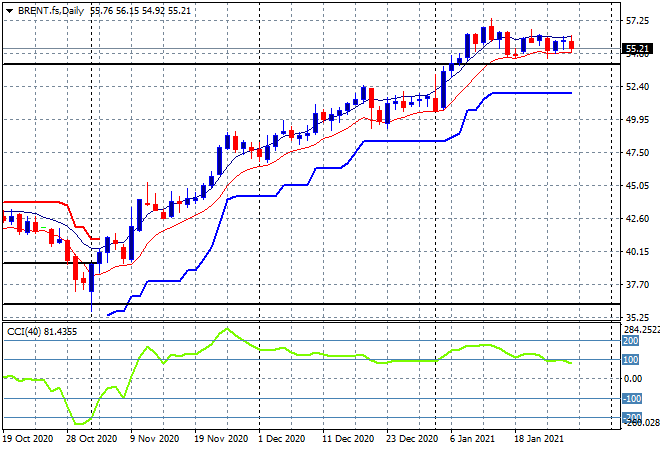Click the 40.15 price axis label
The image size is (660, 450).
click(x=638, y=252)
